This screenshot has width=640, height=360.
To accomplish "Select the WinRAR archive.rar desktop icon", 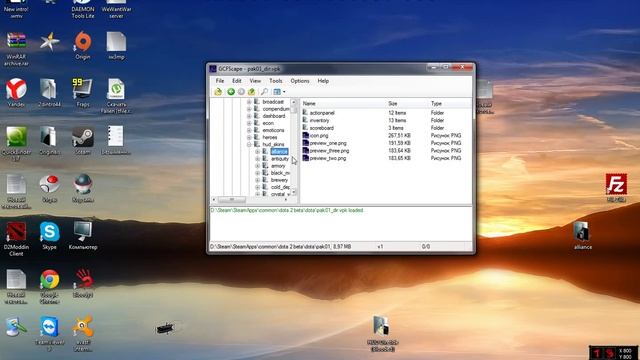I will (16, 49).
